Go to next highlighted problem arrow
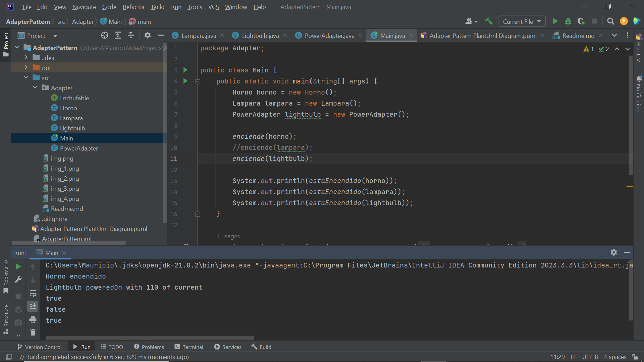This screenshot has width=644, height=362. (x=628, y=49)
